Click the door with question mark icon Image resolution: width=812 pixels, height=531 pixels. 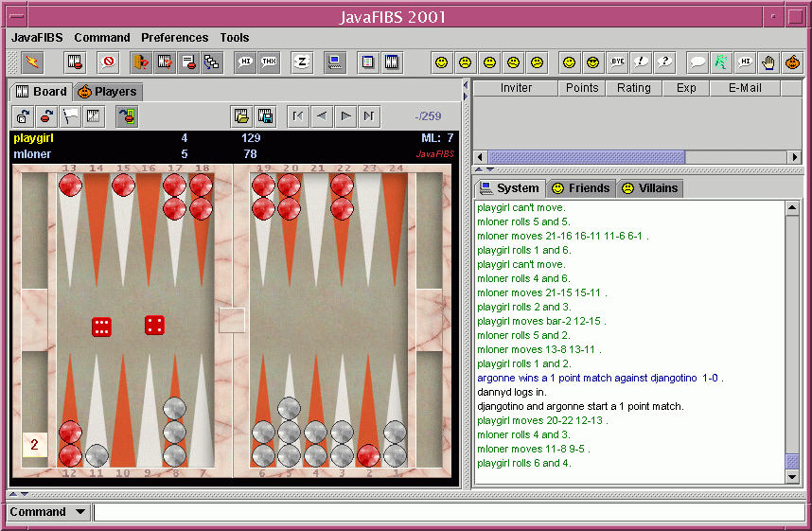click(x=141, y=62)
